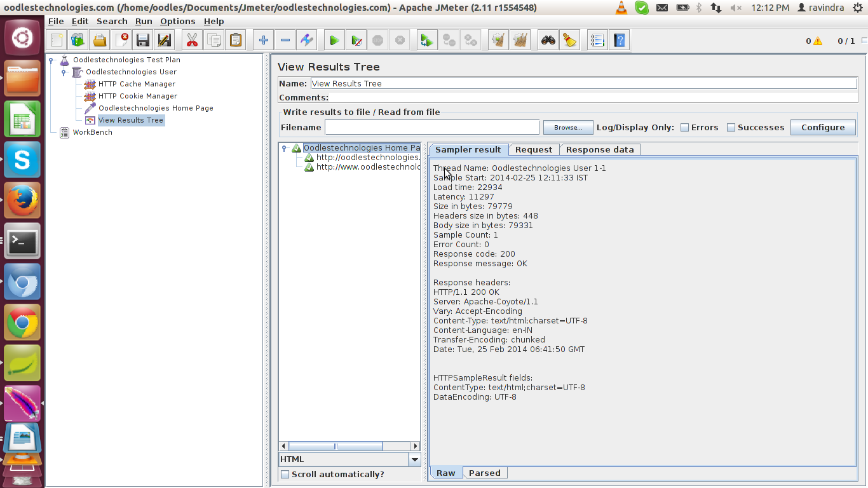This screenshot has height=488, width=868.
Task: Expand all nodes with plus icon
Action: 263,41
